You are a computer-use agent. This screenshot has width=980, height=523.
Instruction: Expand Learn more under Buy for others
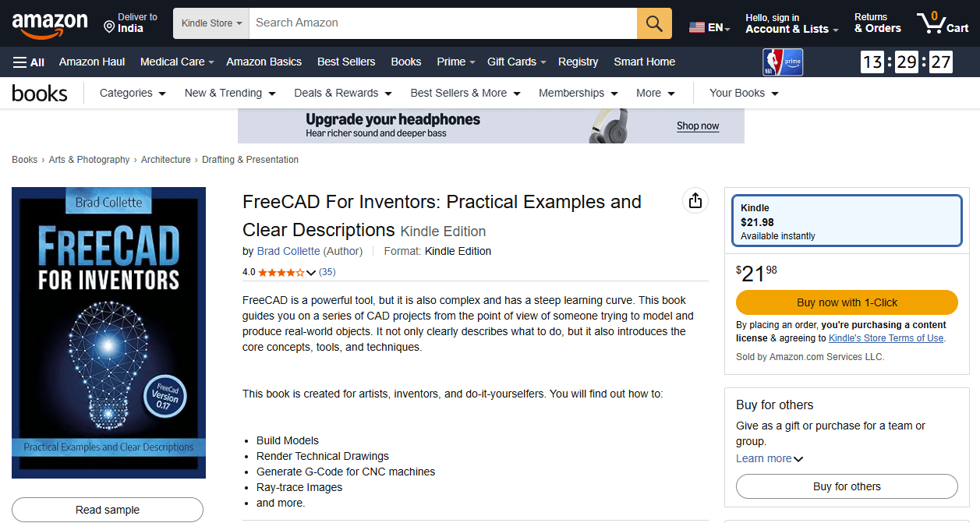[x=769, y=458]
